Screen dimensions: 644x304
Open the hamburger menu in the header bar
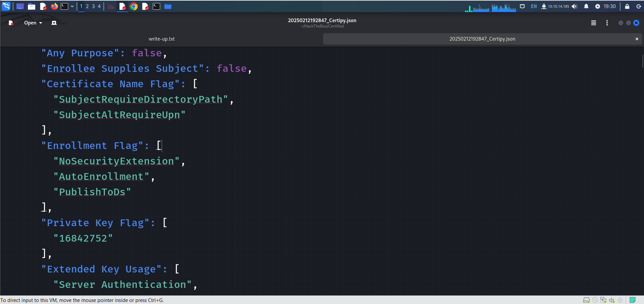[593, 23]
